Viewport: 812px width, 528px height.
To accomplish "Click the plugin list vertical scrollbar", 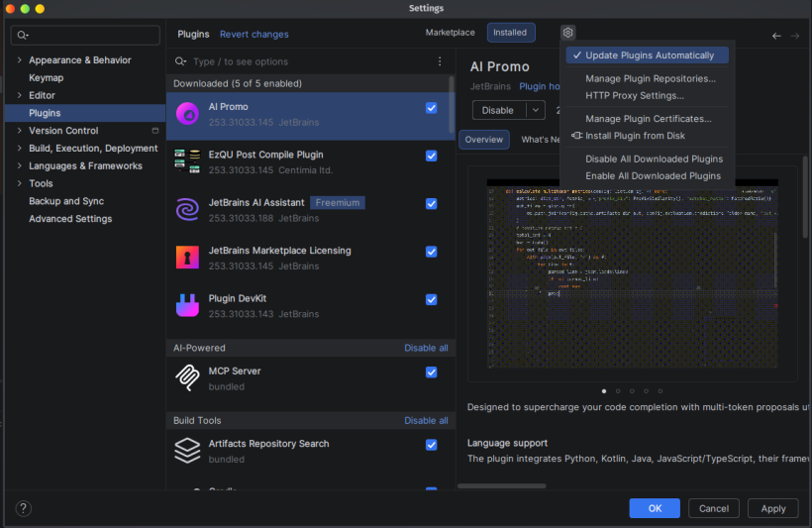I will pyautogui.click(x=452, y=105).
